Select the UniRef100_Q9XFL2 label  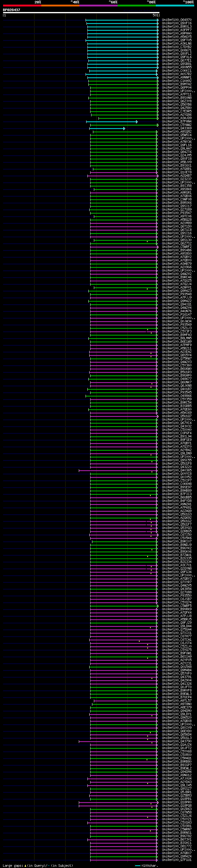tap(177, 54)
